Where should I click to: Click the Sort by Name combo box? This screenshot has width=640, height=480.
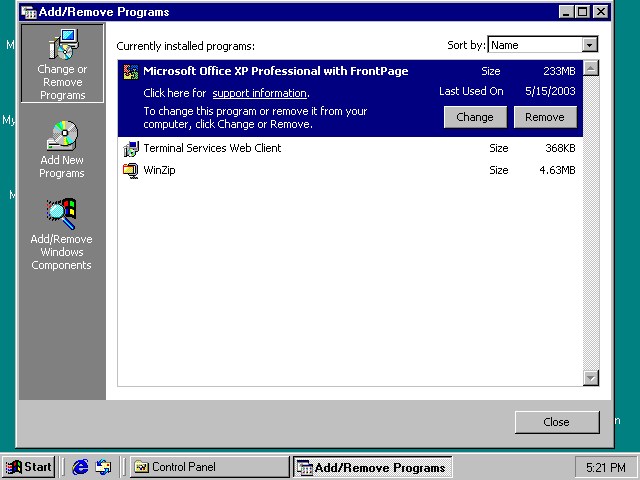(542, 45)
